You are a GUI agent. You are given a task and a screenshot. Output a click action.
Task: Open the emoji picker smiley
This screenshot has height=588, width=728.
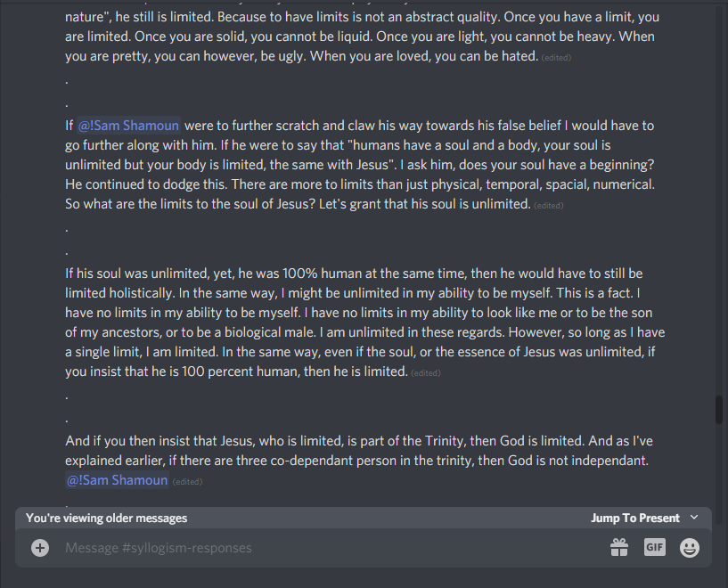690,548
